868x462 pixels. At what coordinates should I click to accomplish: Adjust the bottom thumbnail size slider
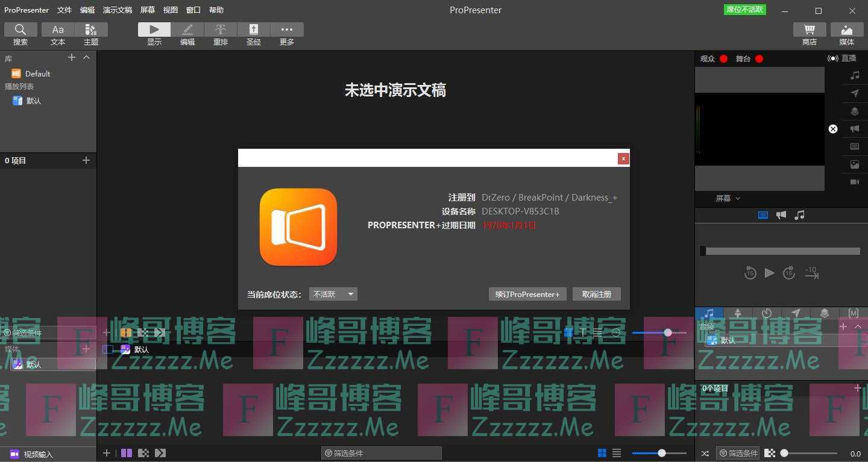click(662, 453)
